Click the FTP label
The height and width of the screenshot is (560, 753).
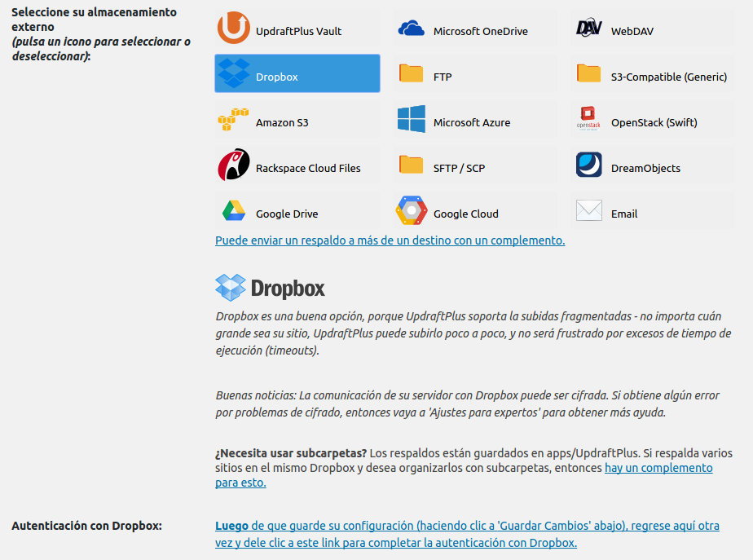point(443,77)
